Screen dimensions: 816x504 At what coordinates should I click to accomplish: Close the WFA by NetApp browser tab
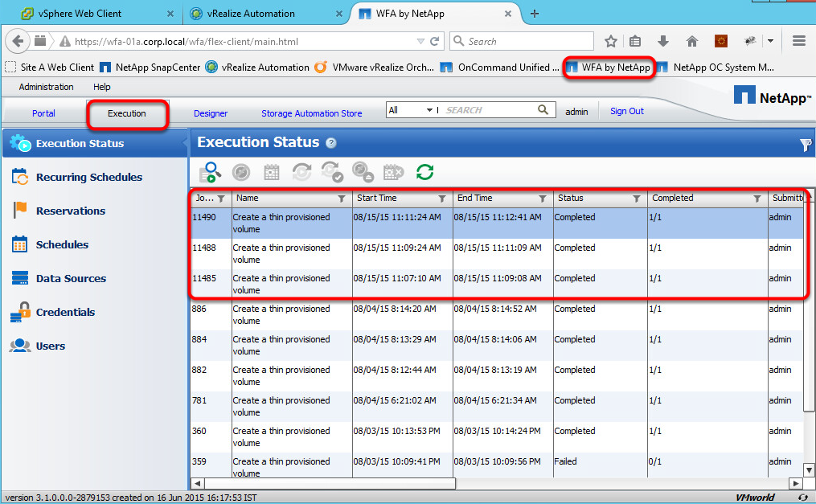pyautogui.click(x=508, y=14)
